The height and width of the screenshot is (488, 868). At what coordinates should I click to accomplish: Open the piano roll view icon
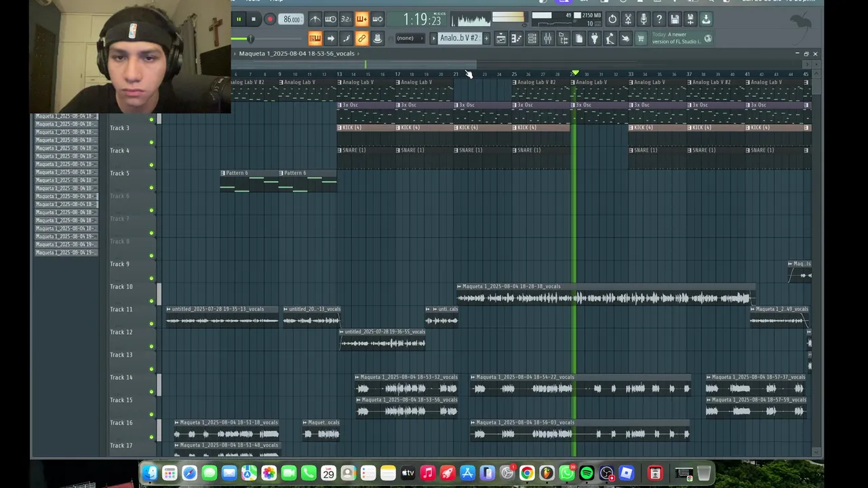click(516, 39)
